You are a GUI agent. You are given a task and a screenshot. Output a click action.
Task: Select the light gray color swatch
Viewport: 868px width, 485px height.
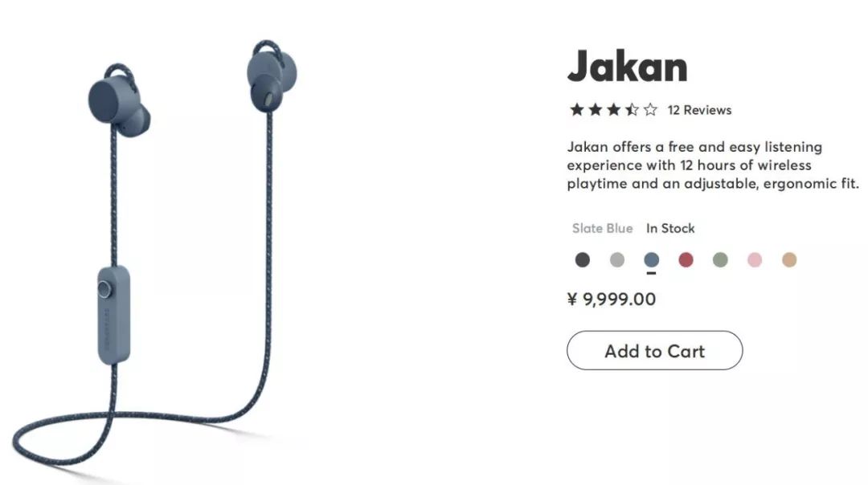point(616,259)
